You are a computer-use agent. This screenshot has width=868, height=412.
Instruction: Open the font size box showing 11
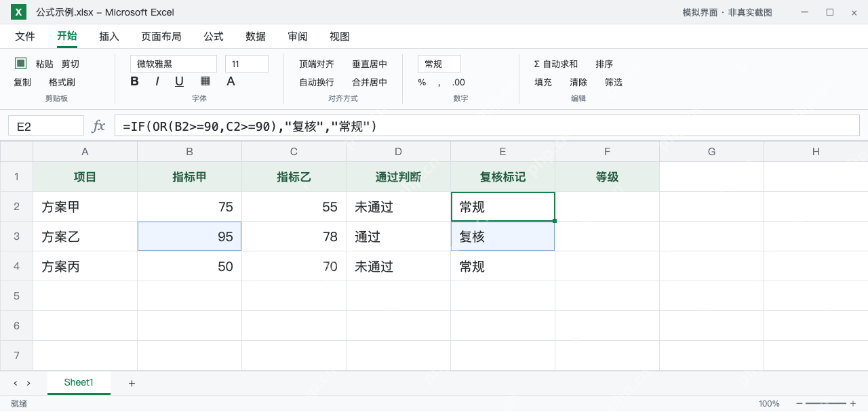pyautogui.click(x=247, y=64)
